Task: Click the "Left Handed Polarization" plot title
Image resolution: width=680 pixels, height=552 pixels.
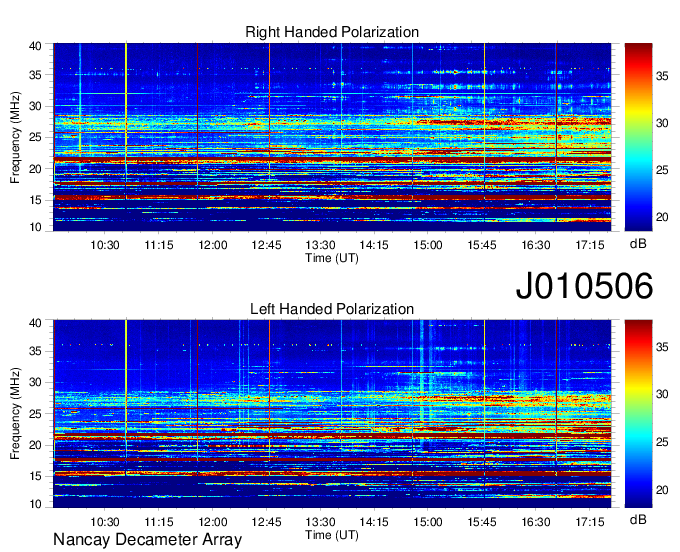Action: pyautogui.click(x=332, y=309)
